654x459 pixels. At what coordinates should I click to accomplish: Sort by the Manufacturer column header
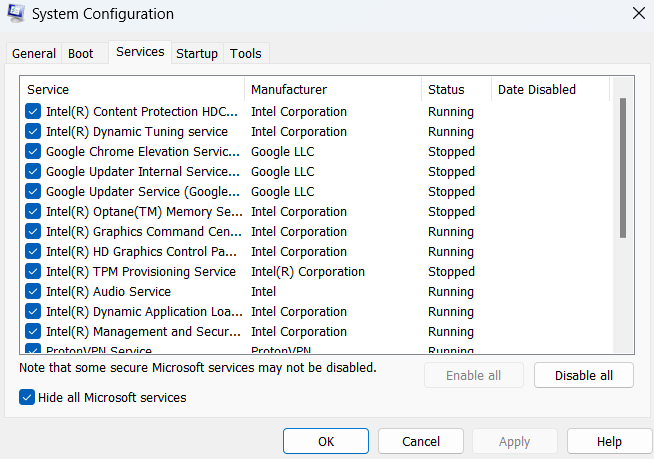coord(333,89)
